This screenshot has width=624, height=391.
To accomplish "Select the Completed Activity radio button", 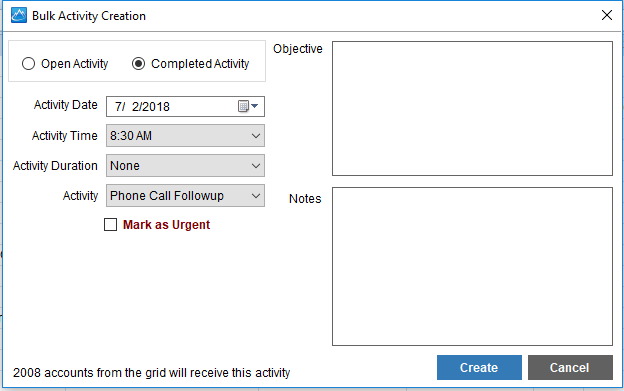I will click(138, 64).
